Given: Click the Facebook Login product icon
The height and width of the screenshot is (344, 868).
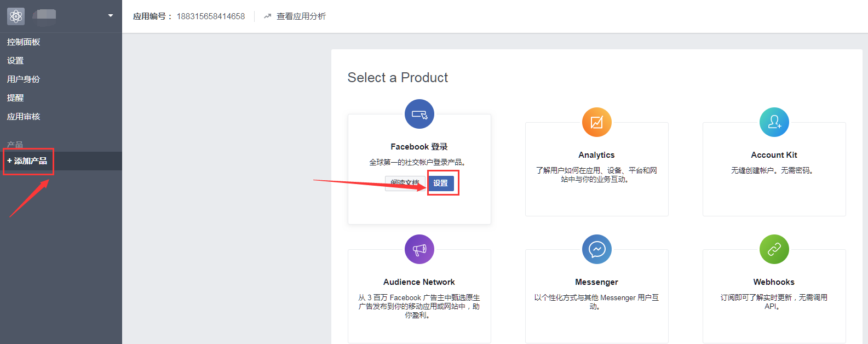Looking at the screenshot, I should 419,114.
